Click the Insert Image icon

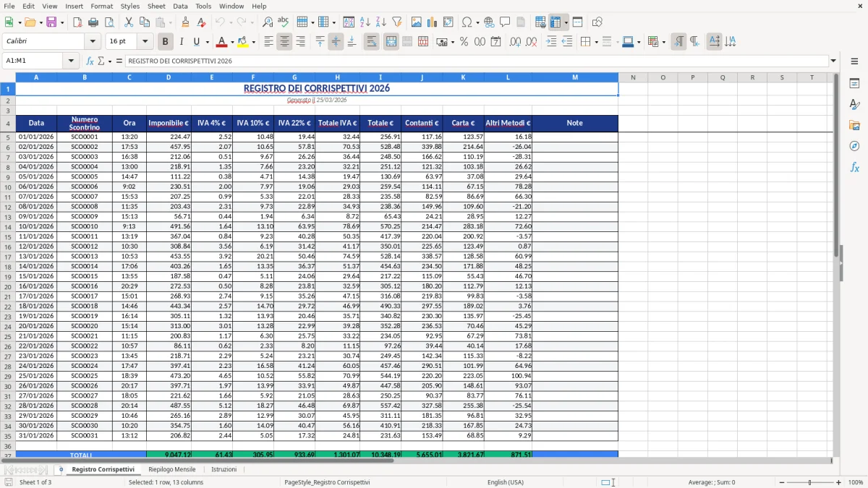coord(417,22)
